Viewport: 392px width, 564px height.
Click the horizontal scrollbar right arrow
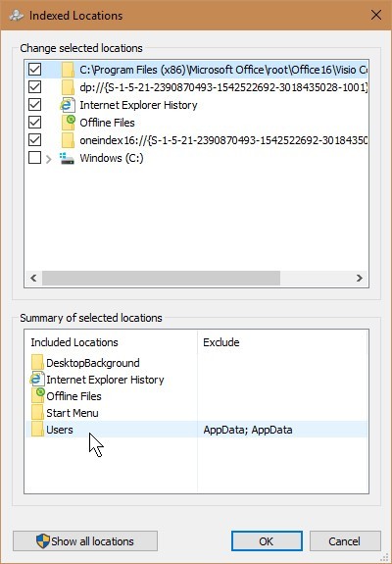point(360,278)
